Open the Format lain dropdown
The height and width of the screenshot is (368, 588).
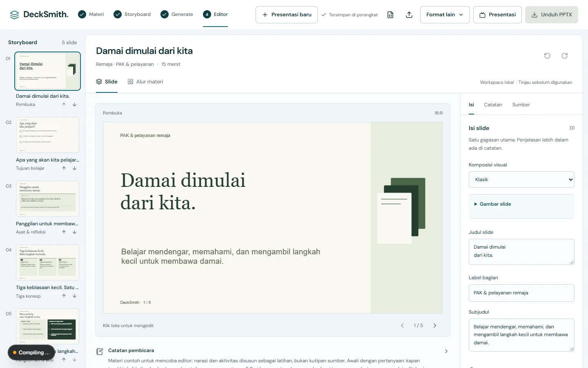pos(445,15)
